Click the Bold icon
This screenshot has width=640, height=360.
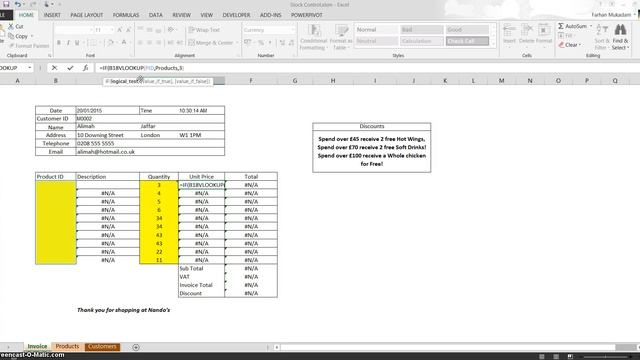(59, 42)
